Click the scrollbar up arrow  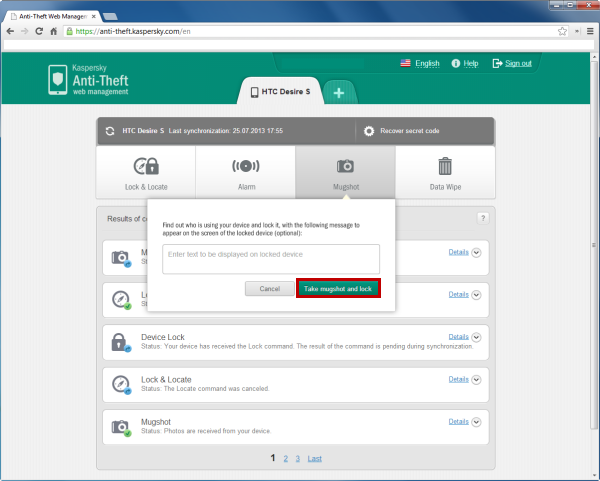click(x=594, y=57)
